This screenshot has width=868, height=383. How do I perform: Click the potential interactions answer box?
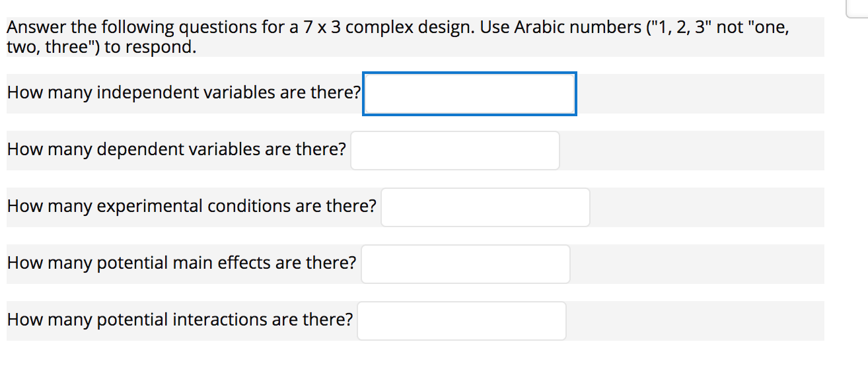461,320
